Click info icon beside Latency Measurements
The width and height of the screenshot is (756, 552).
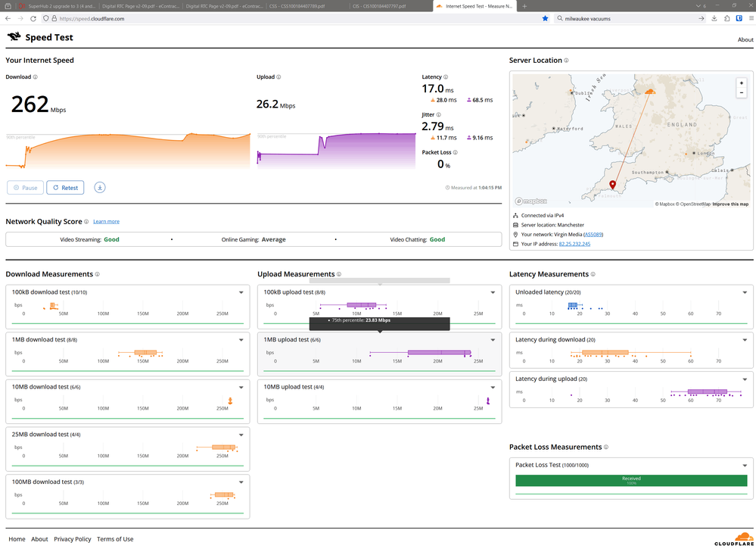593,274
